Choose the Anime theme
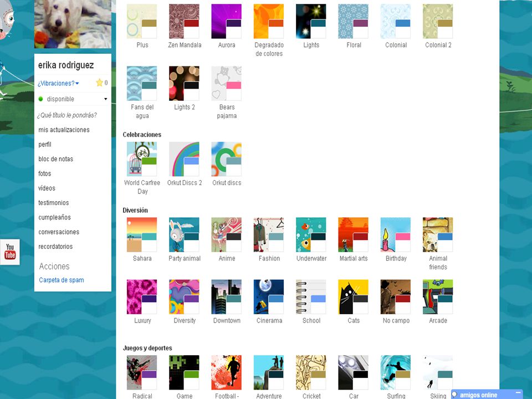532x399 pixels. tap(226, 235)
